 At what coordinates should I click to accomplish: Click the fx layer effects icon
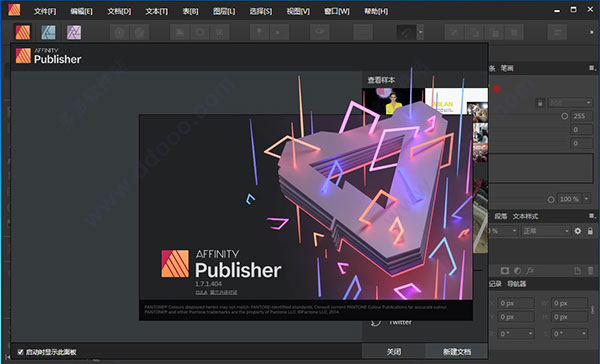pos(530,271)
